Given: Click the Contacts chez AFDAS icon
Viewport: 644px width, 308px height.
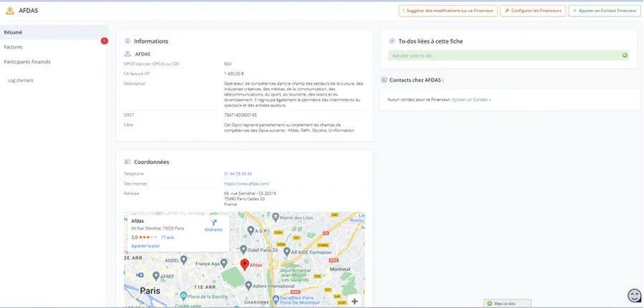Looking at the screenshot, I should click(384, 80).
